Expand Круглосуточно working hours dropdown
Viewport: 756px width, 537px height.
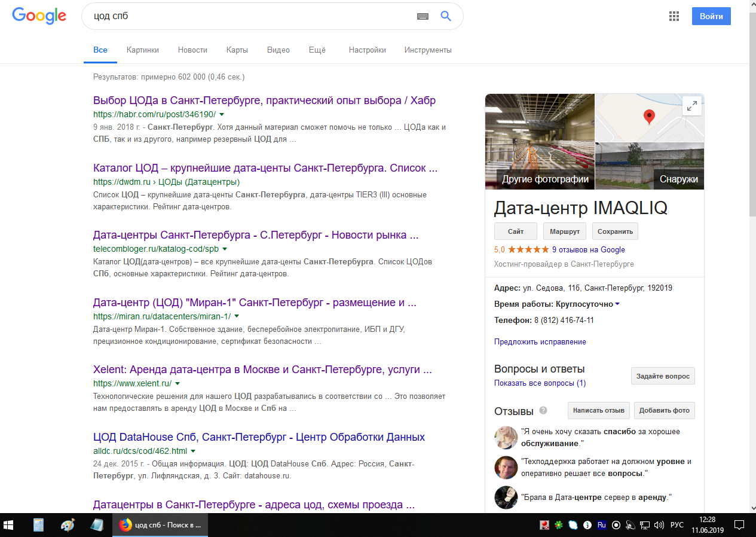(617, 304)
